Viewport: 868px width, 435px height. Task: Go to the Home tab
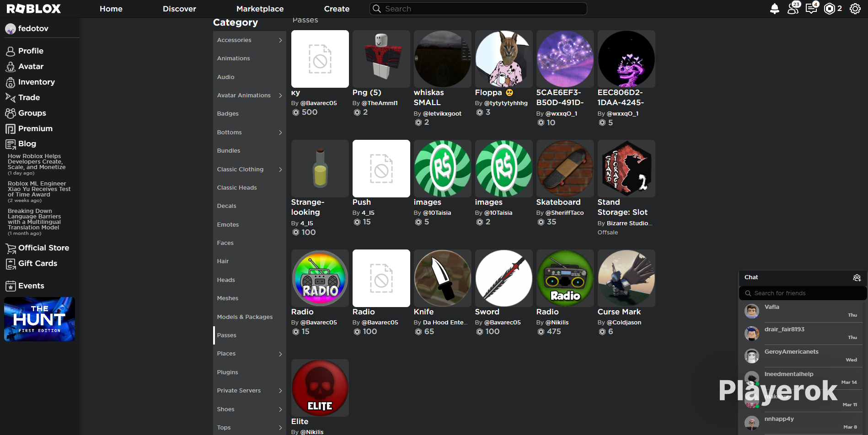111,9
